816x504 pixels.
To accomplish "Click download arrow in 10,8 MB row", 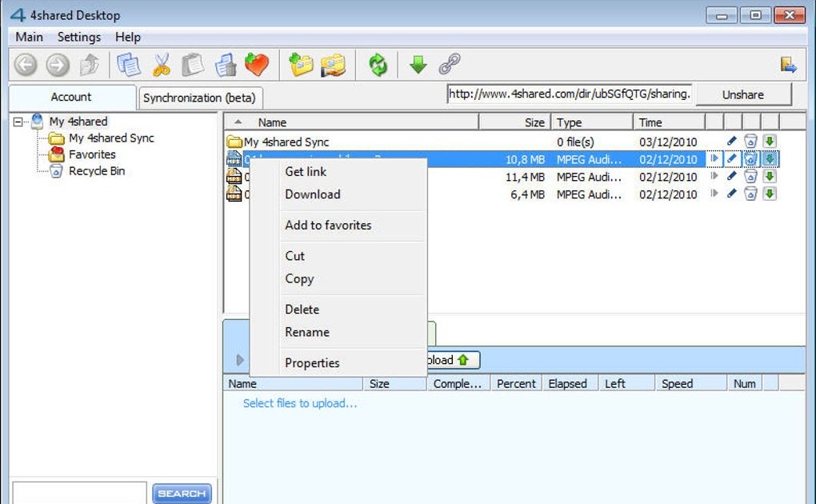I will [x=770, y=158].
